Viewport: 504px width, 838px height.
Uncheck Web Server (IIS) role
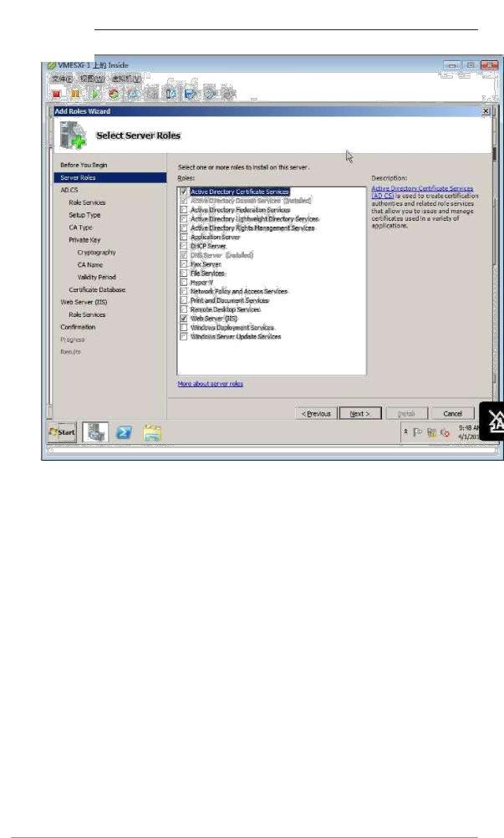coord(184,319)
